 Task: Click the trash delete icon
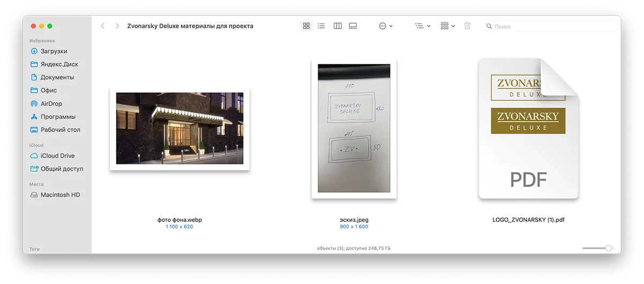pyautogui.click(x=467, y=26)
